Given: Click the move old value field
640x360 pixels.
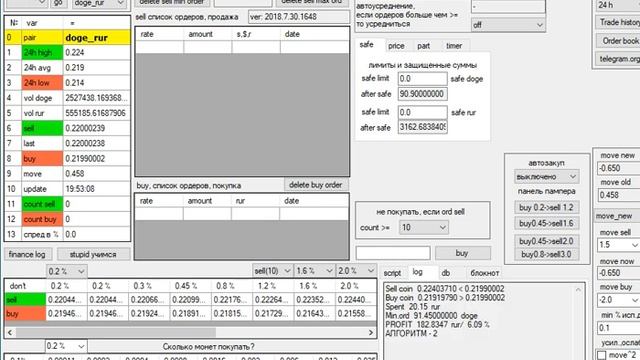Looking at the screenshot, I should tap(619, 195).
